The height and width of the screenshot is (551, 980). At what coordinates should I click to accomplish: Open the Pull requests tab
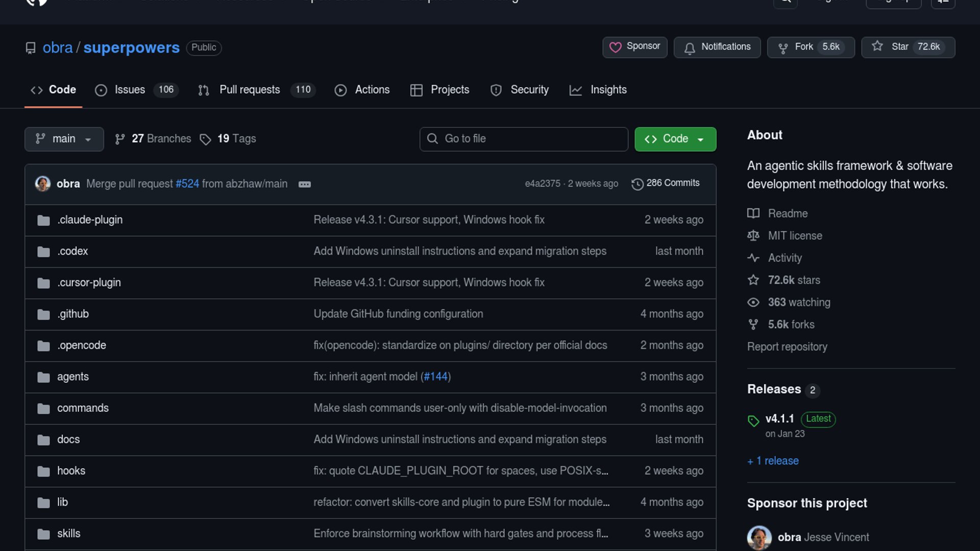[249, 90]
